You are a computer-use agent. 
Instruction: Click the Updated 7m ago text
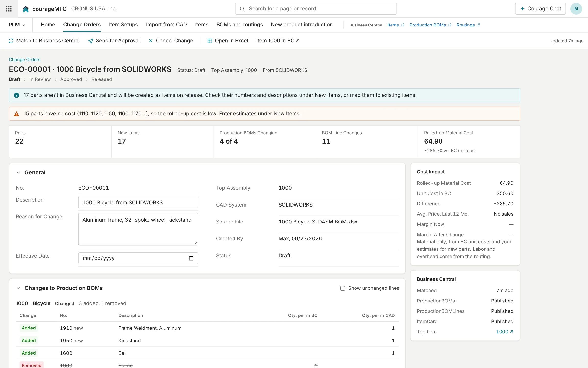point(566,41)
